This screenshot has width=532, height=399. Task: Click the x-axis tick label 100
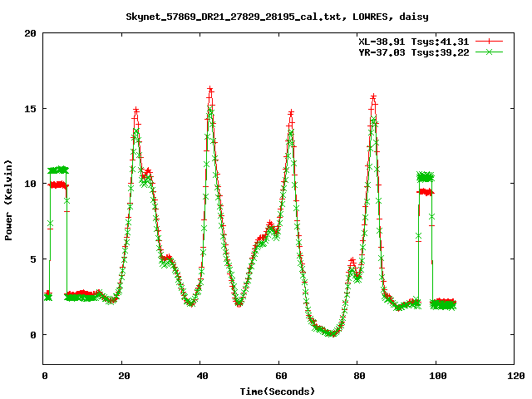[x=438, y=376]
